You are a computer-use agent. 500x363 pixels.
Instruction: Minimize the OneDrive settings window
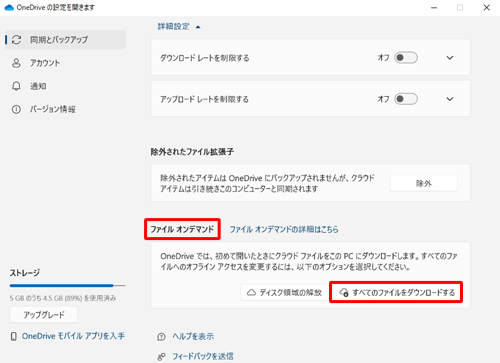434,7
